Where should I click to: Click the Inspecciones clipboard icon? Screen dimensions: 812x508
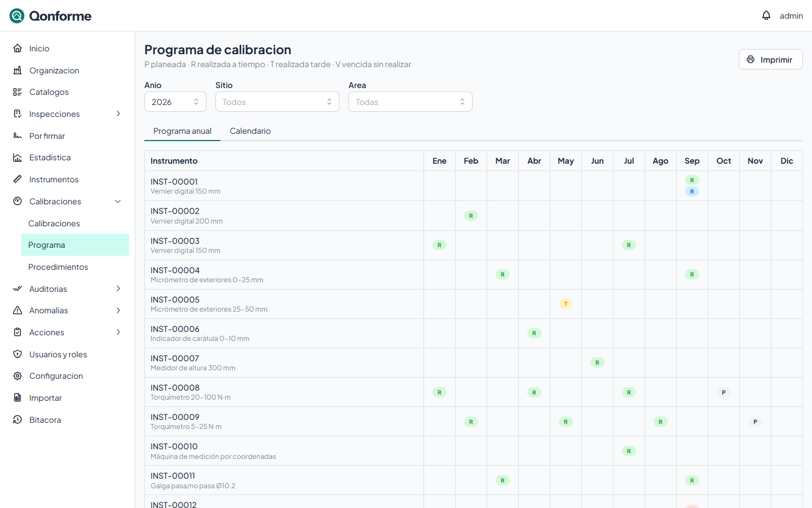(x=17, y=114)
